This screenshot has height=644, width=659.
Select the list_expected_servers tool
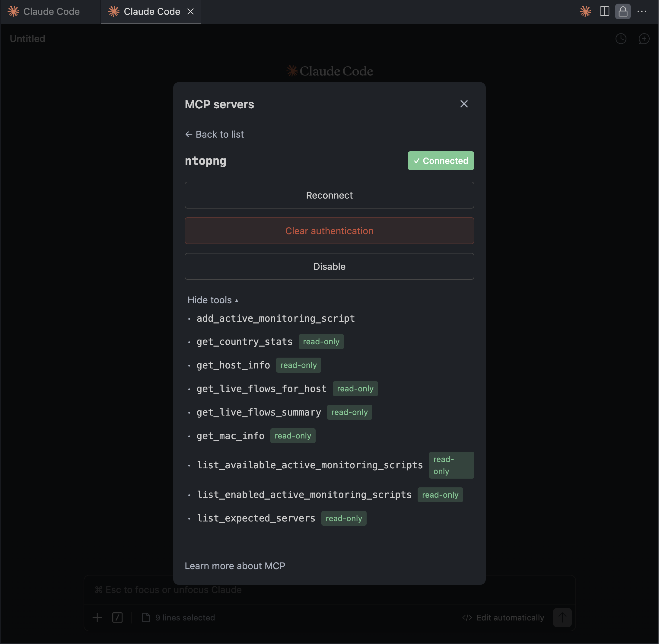pyautogui.click(x=256, y=518)
